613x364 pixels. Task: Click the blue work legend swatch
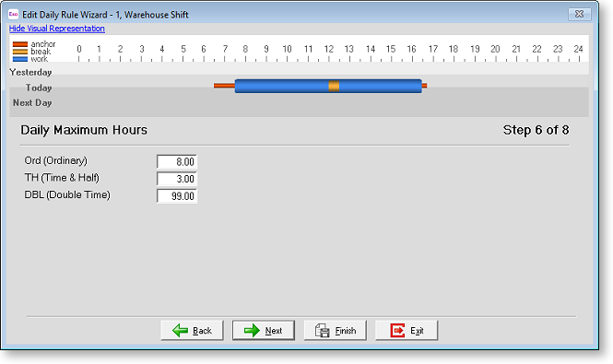click(20, 59)
